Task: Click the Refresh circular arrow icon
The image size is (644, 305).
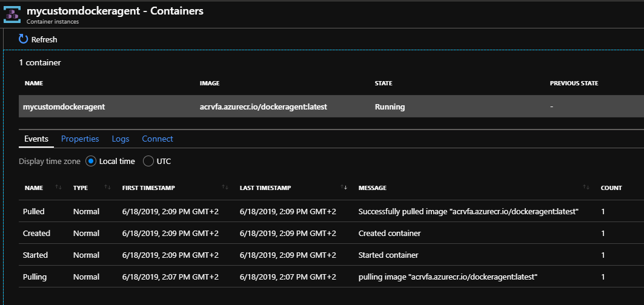Action: (23, 39)
